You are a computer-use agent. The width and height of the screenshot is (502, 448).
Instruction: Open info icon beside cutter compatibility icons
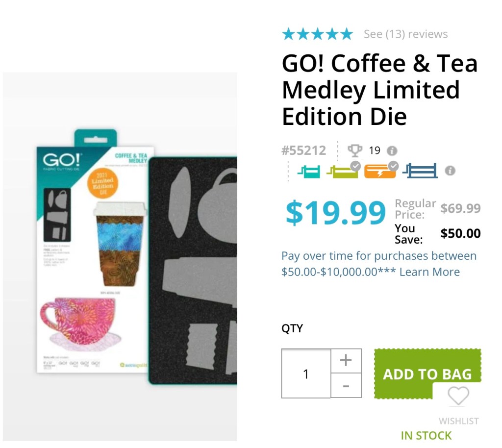click(x=450, y=171)
